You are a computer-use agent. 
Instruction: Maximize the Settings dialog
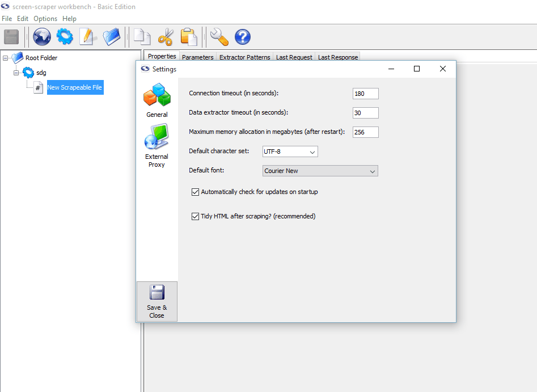pos(417,69)
